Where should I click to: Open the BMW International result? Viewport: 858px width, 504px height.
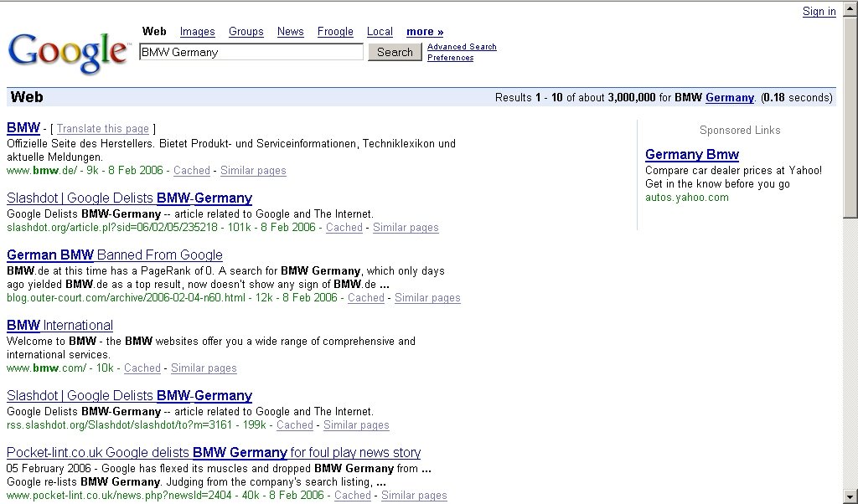59,325
